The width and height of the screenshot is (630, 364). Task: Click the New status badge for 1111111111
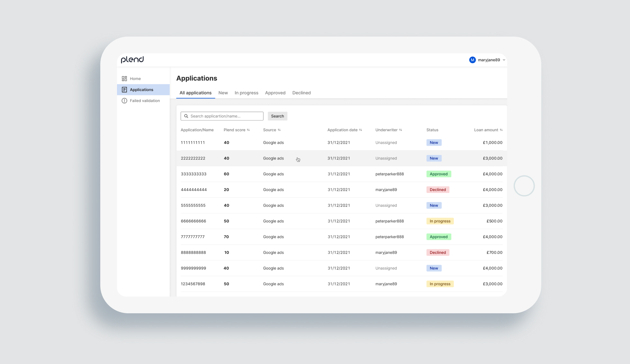434,143
